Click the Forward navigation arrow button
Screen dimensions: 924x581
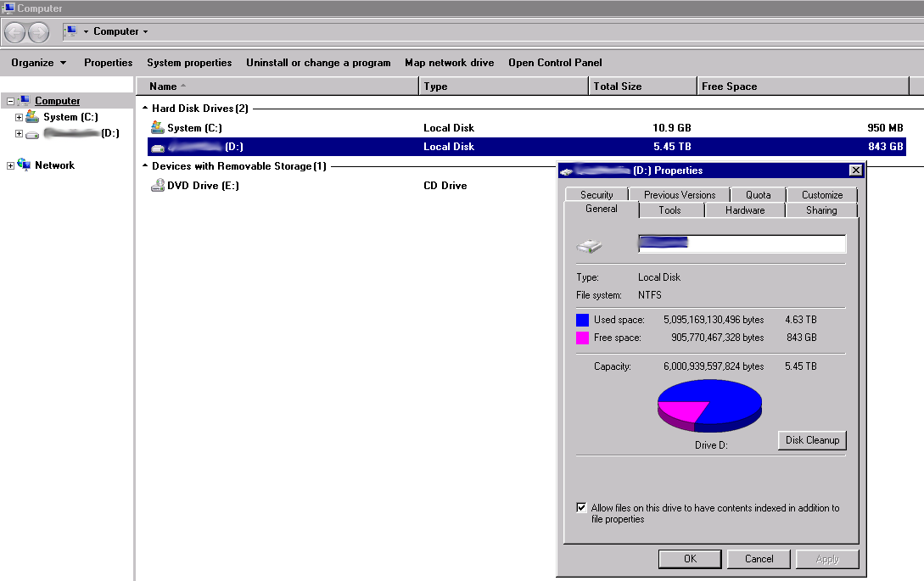(x=38, y=32)
